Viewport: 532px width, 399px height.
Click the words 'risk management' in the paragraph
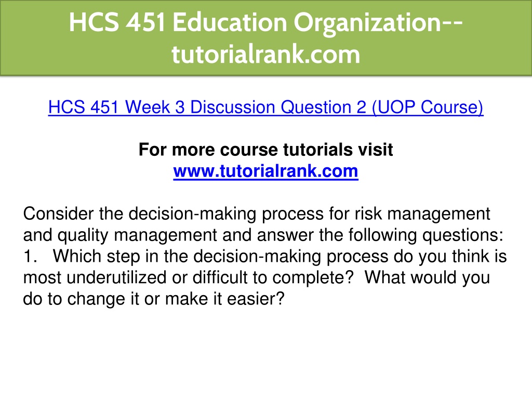(422, 215)
